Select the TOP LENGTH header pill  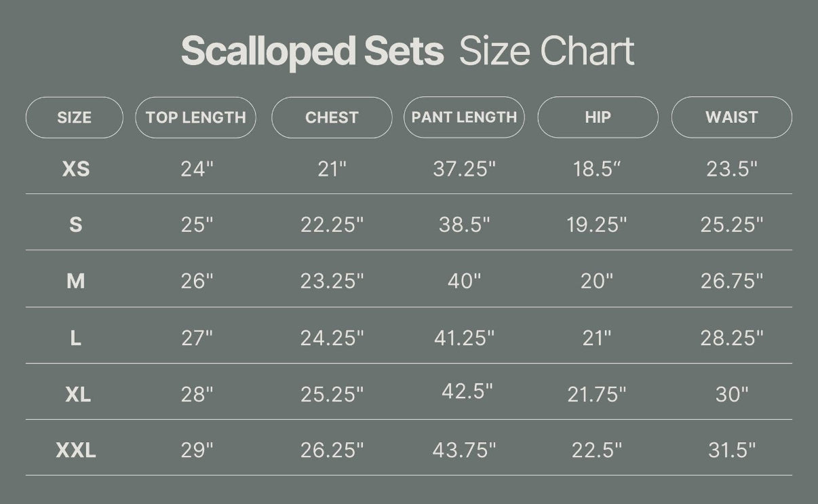[195, 117]
